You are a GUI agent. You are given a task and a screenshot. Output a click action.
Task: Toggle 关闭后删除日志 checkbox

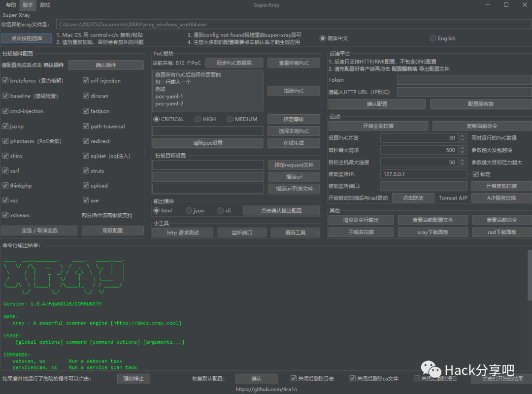tap(294, 378)
